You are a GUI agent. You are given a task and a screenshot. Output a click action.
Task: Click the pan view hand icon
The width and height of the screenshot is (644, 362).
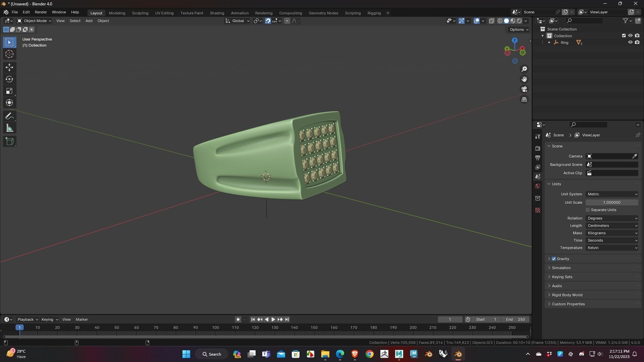[x=524, y=79]
